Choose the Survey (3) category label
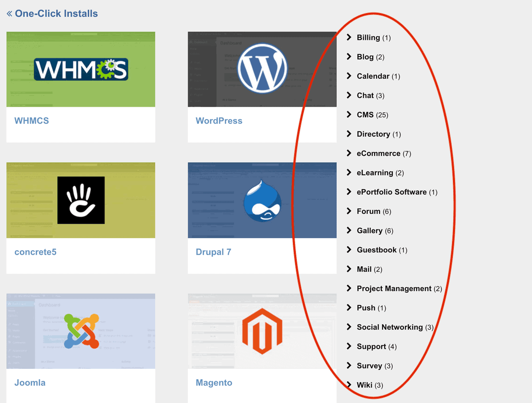This screenshot has width=532, height=403. [x=375, y=366]
